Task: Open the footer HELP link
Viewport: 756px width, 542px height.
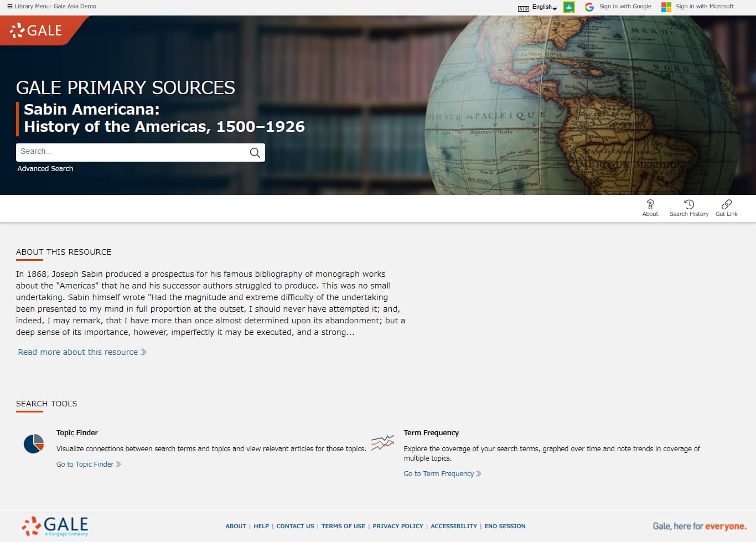Action: [261, 526]
